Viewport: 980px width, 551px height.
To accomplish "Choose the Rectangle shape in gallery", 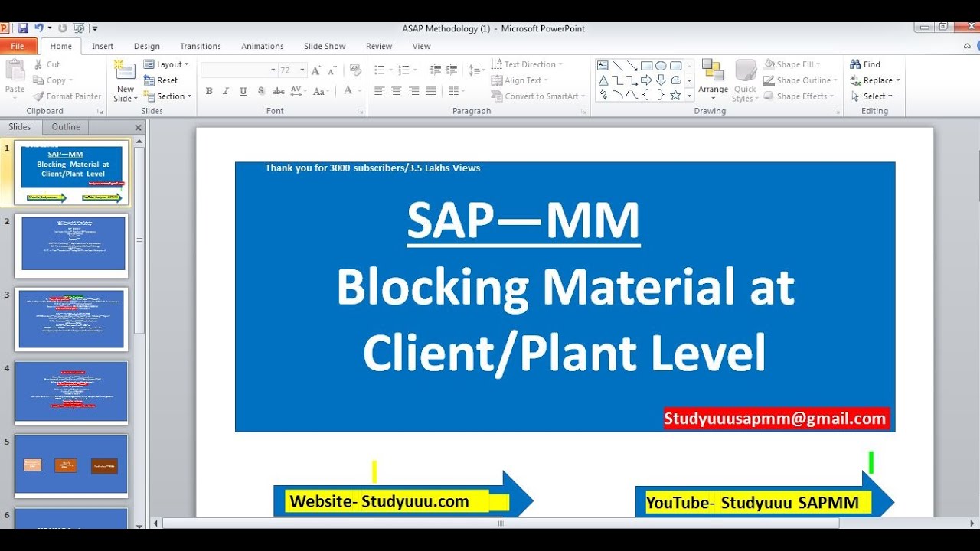I will tap(646, 66).
